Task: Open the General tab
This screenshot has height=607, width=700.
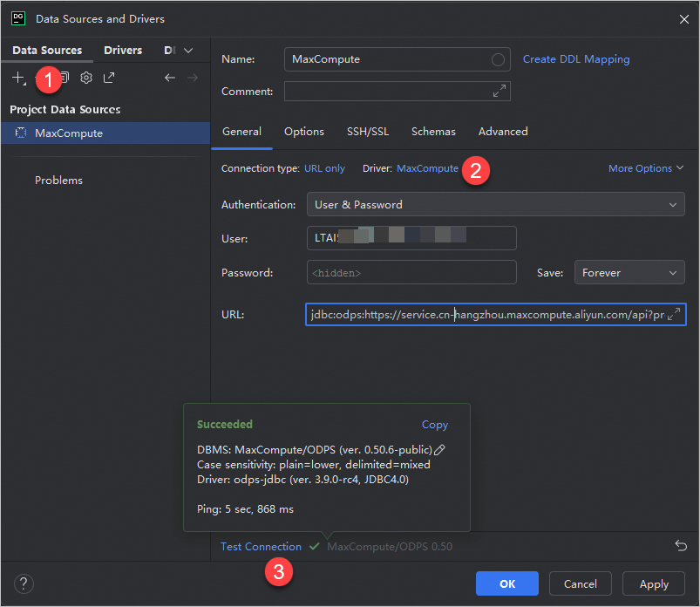Action: point(241,132)
